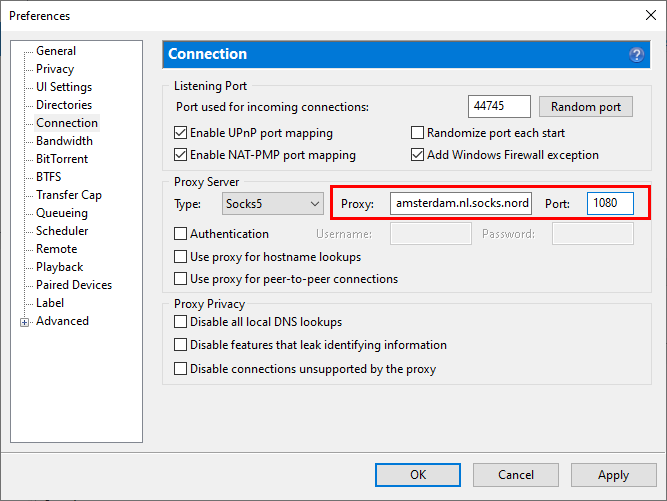Click the OK button
This screenshot has width=667, height=501.
pos(418,475)
